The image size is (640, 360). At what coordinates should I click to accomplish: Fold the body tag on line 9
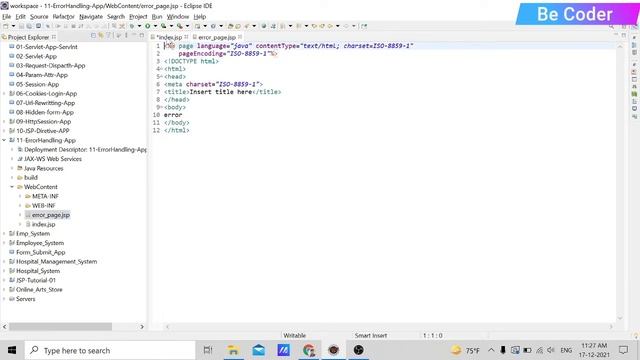162,107
